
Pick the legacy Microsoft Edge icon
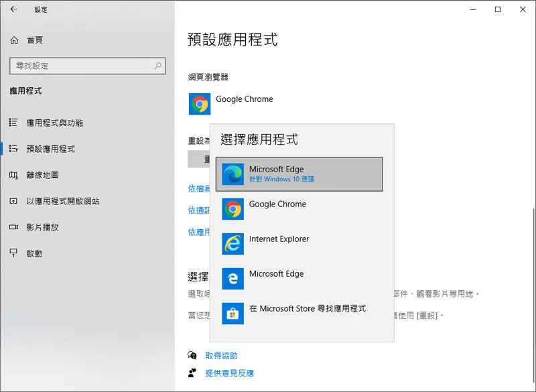pyautogui.click(x=232, y=279)
